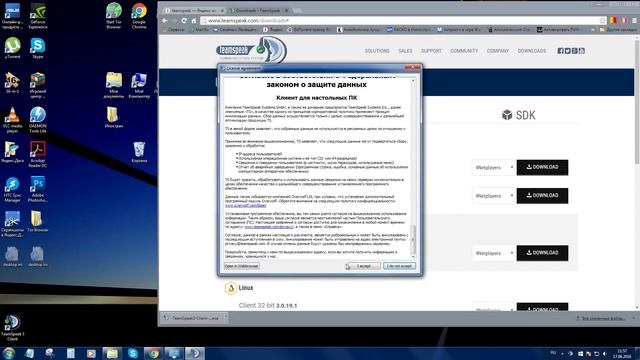Select the Google Chrome desktop icon
This screenshot has height=360, width=640.
[139, 16]
